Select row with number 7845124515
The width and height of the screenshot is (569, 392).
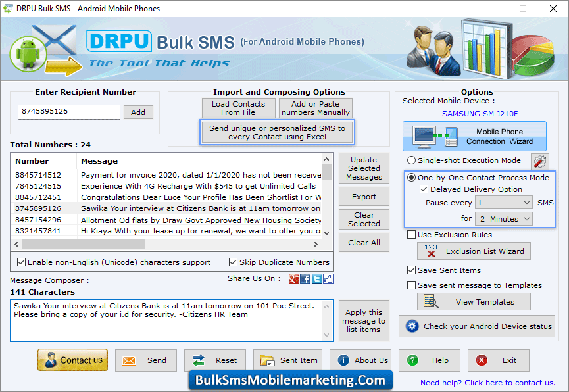(x=167, y=186)
